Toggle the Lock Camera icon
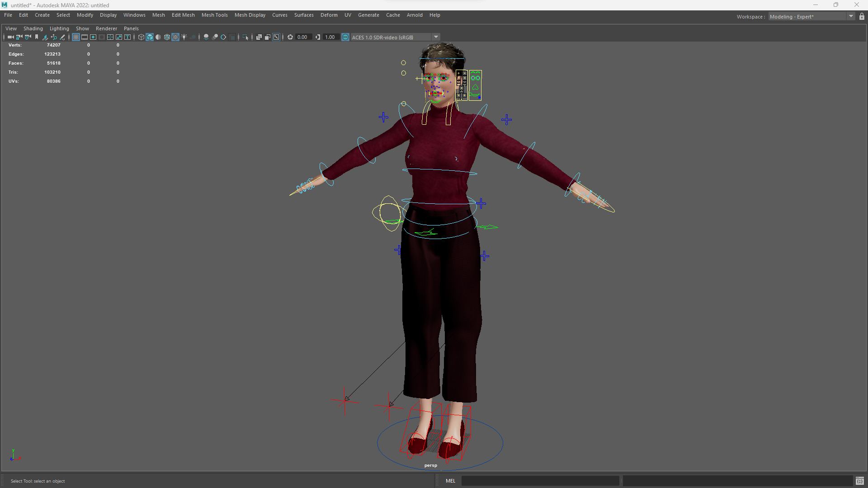Viewport: 868px width, 488px height. point(19,37)
